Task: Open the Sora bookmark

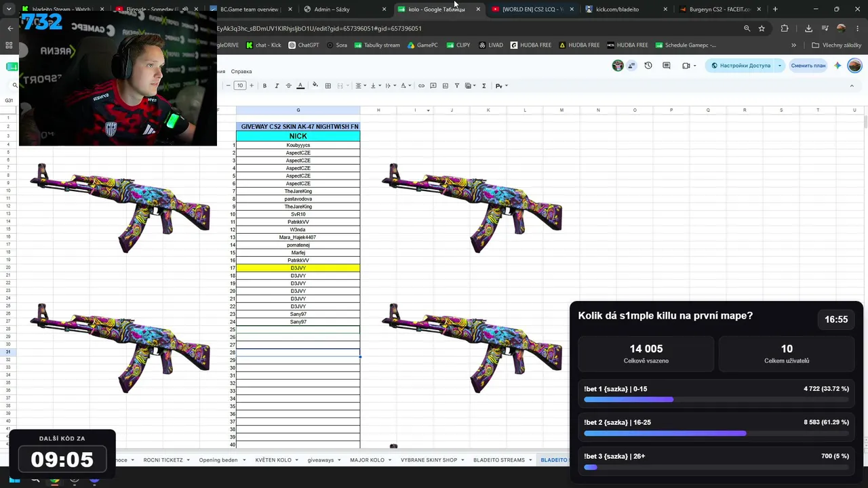Action: click(x=337, y=45)
